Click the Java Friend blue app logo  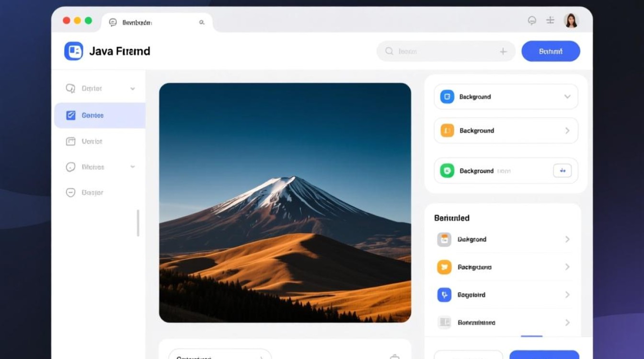(73, 51)
